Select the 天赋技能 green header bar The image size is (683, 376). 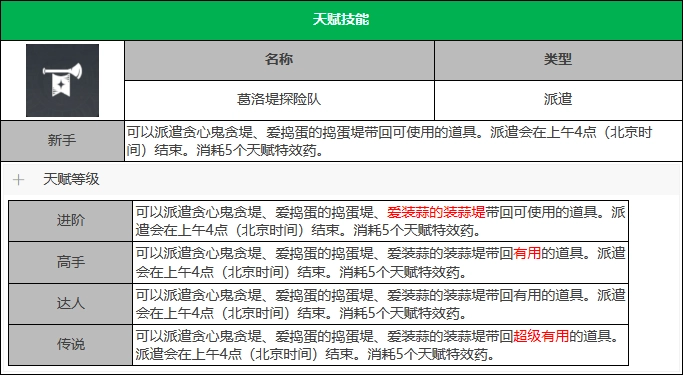pyautogui.click(x=342, y=20)
